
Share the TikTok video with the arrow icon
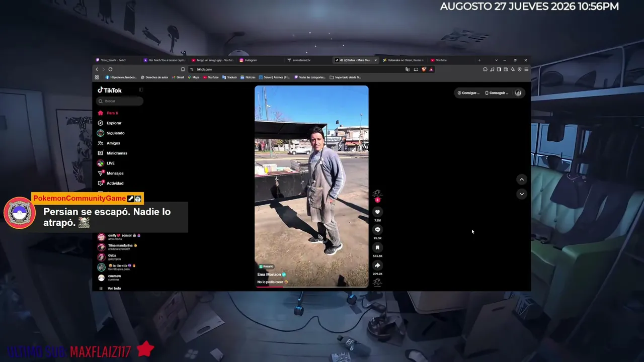coord(377,265)
